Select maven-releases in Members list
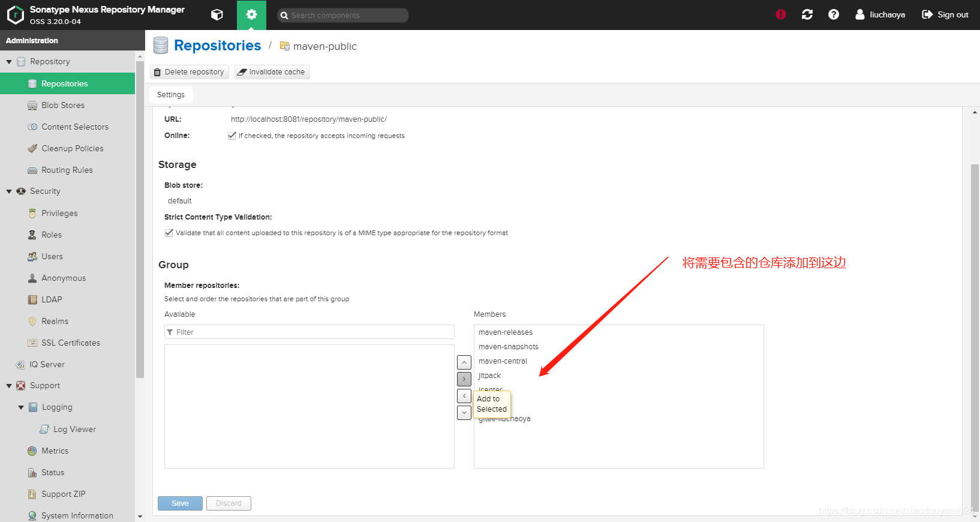The width and height of the screenshot is (980, 522). 618,332
